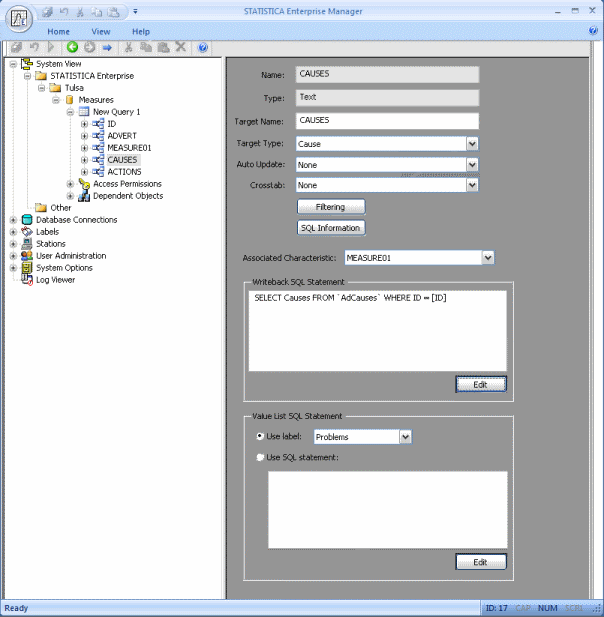Expand the CAUSES tree node

[x=84, y=160]
